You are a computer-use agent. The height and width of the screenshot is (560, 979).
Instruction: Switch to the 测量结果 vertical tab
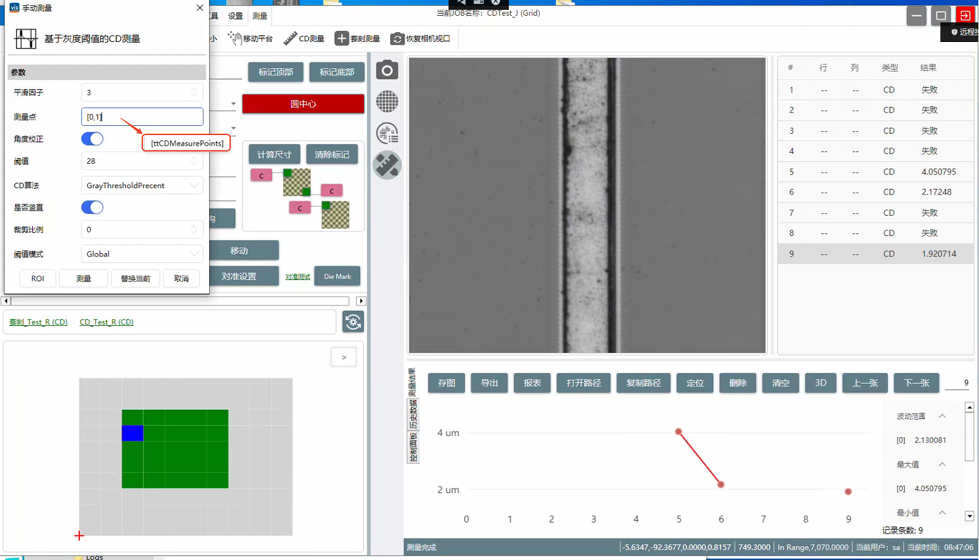[412, 382]
